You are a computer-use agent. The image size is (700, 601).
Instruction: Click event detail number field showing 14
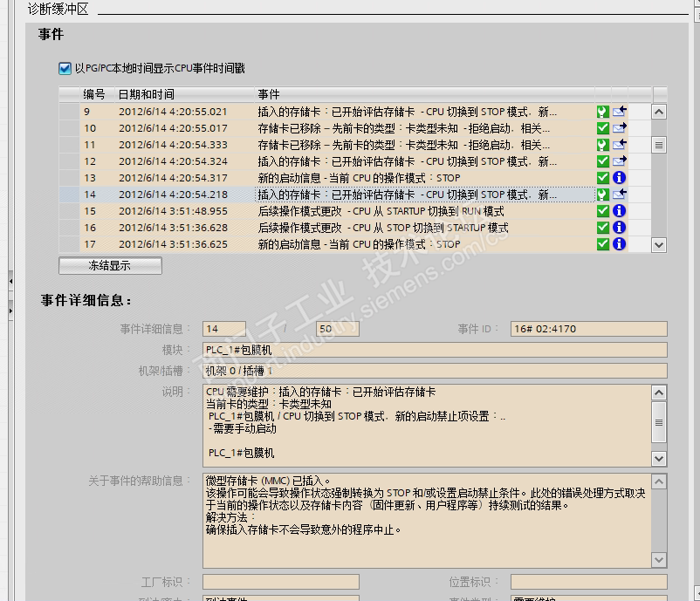(x=224, y=329)
